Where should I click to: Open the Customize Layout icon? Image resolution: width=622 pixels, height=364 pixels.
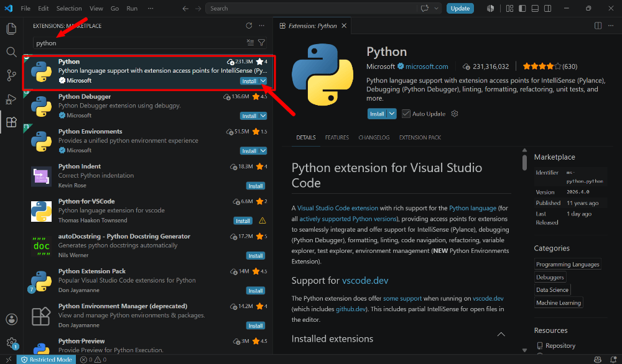510,8
